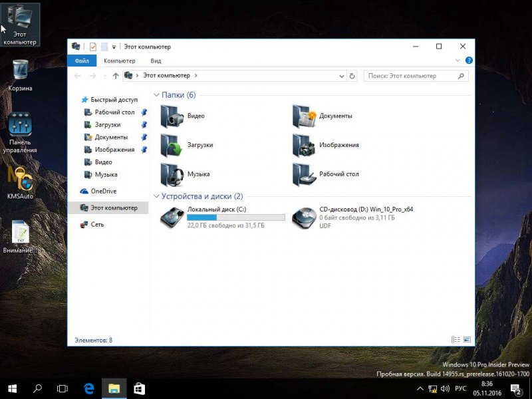
Task: Open Task View on the taskbar
Action: [x=63, y=388]
